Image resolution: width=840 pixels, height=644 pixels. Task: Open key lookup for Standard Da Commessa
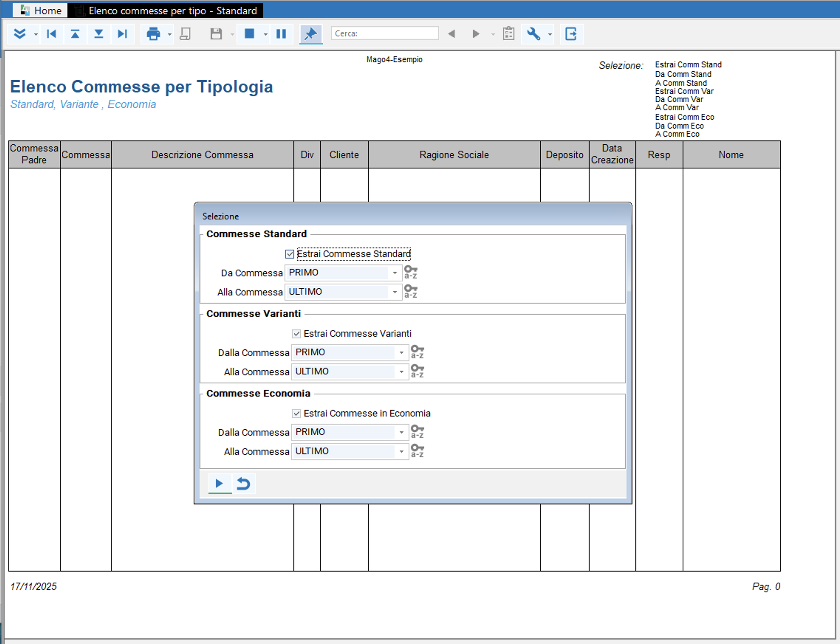pos(411,272)
